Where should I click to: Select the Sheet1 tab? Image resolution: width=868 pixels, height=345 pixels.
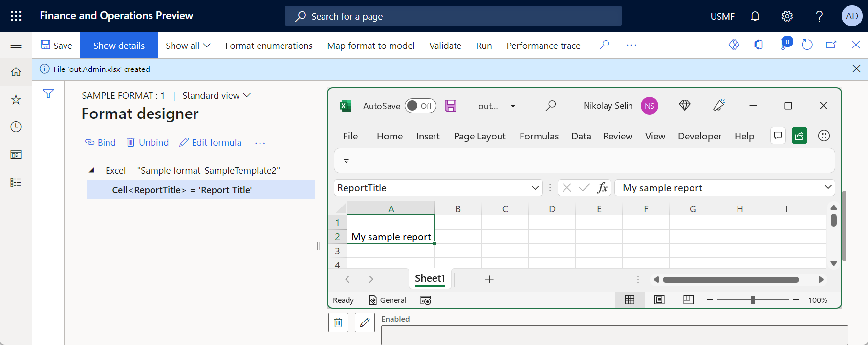430,278
